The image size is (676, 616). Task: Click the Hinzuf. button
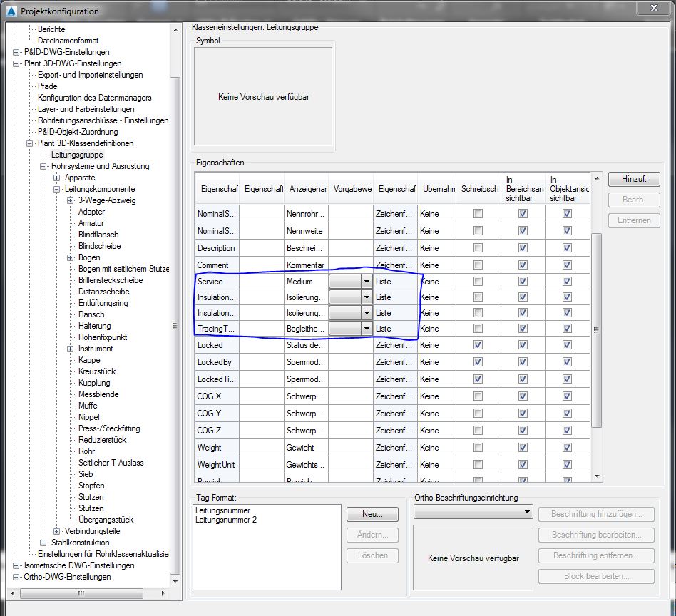click(634, 180)
